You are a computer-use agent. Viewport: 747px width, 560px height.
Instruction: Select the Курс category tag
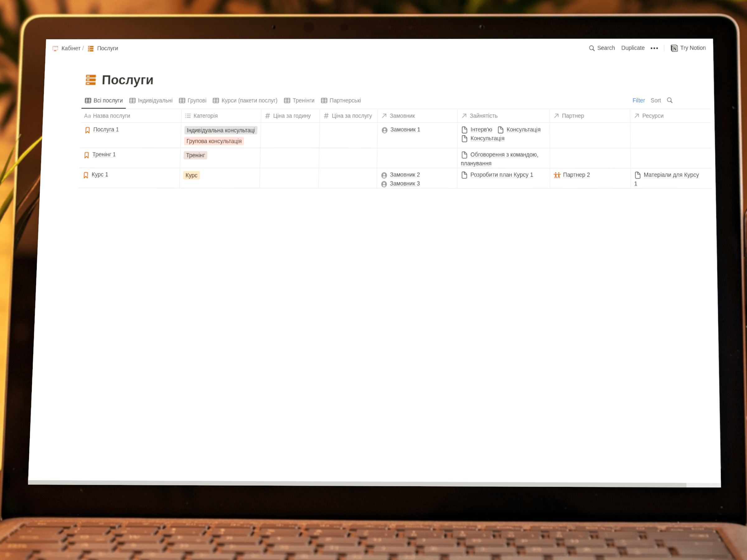(191, 175)
